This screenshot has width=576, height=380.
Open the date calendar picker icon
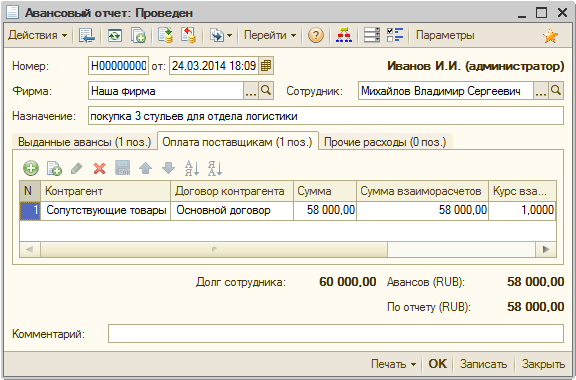[266, 66]
